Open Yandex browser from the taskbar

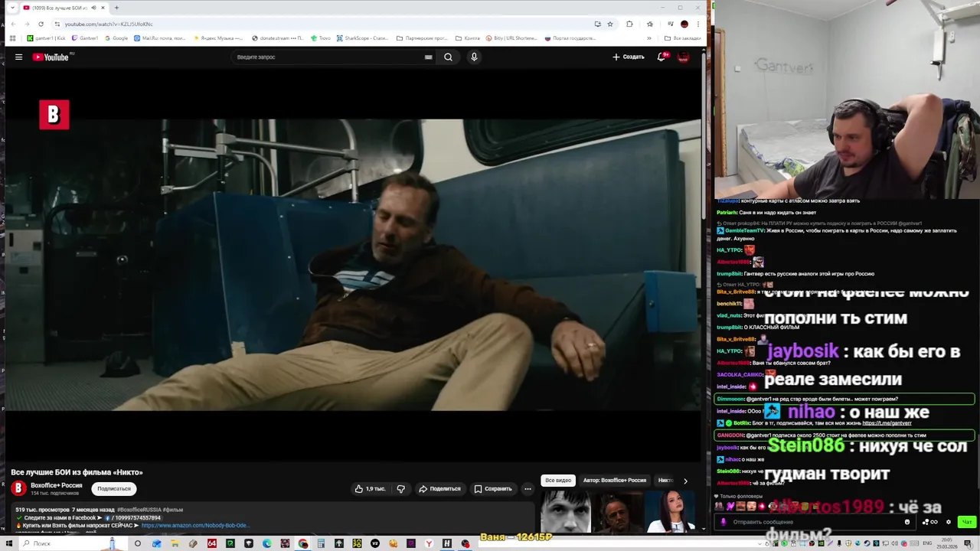point(430,543)
